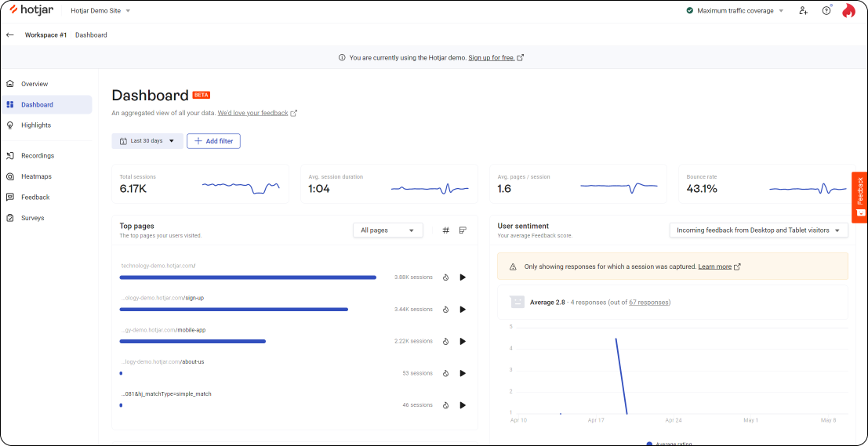Open the Hotjar Demo Site dropdown
Image resolution: width=868 pixels, height=446 pixels.
pyautogui.click(x=100, y=10)
